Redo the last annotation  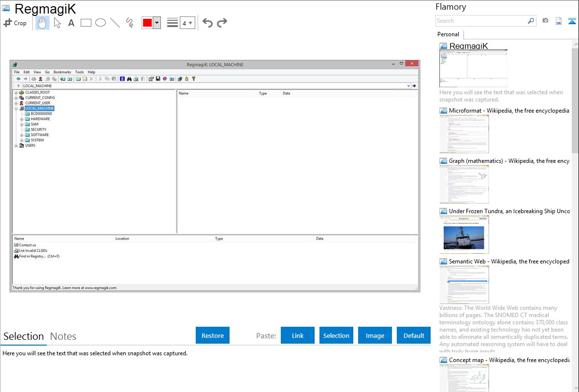222,23
